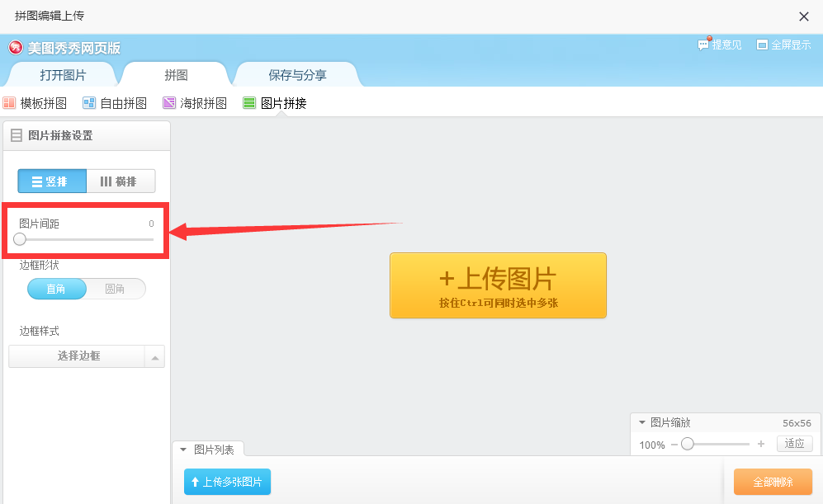Click the 模板拼图 template collage icon
Screen dimensions: 823x504
point(10,103)
